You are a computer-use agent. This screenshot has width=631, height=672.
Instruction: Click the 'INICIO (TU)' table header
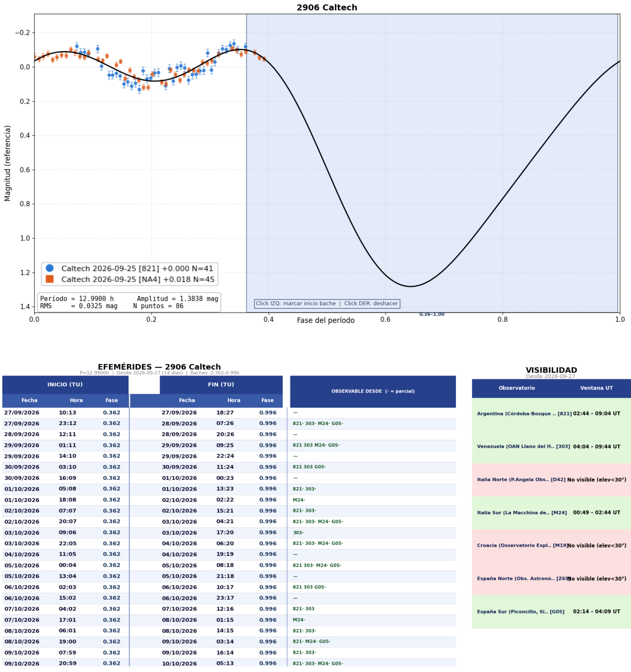[65, 385]
